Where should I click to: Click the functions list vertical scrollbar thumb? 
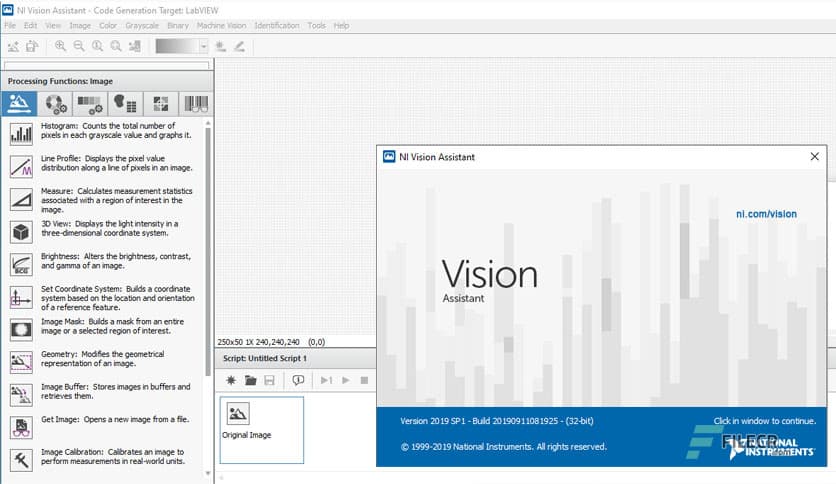click(x=208, y=252)
